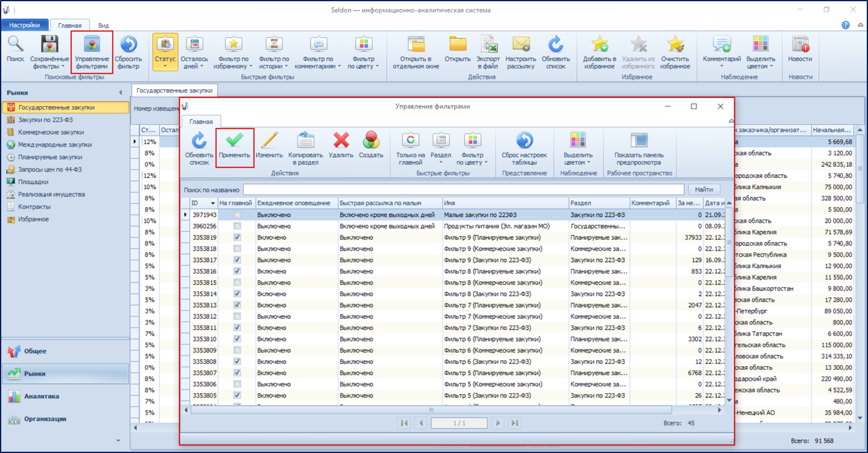Select Главная tab in the main window

coord(70,26)
